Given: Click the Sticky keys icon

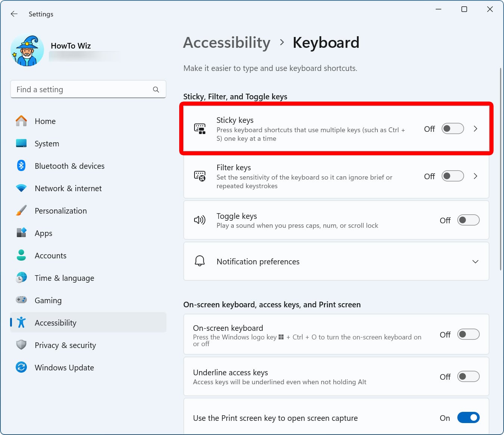Looking at the screenshot, I should [200, 128].
